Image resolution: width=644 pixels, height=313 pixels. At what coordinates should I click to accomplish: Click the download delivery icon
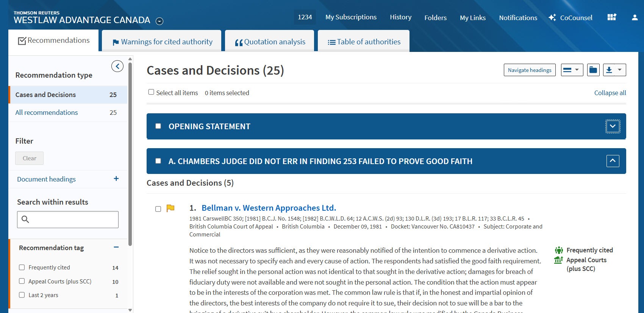click(x=609, y=70)
